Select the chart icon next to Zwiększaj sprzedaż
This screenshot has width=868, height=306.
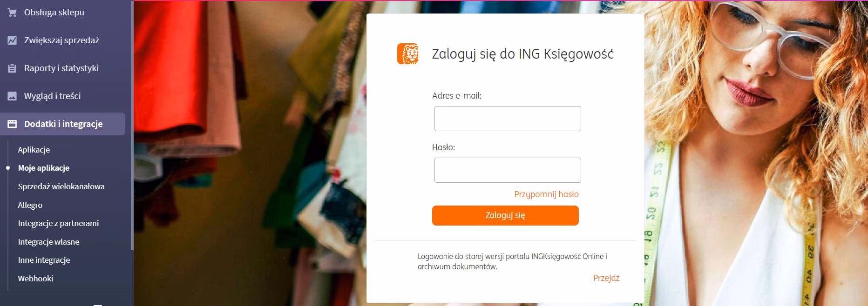12,40
